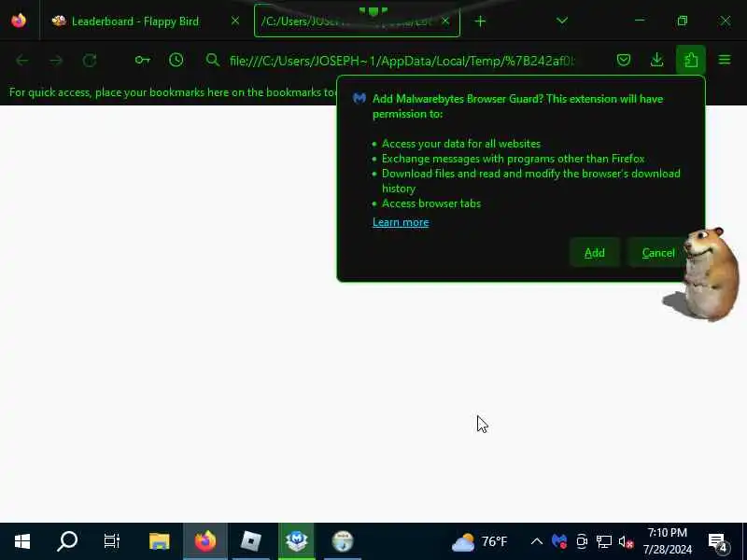Click the Malwarebytes logo in the prompt
The height and width of the screenshot is (560, 747).
pyautogui.click(x=359, y=99)
